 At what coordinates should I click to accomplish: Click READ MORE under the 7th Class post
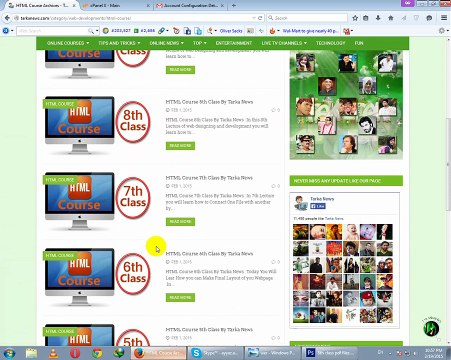[x=180, y=222]
